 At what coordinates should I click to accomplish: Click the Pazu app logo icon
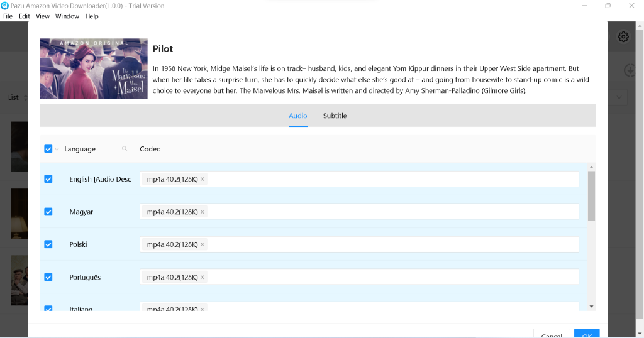click(x=4, y=6)
